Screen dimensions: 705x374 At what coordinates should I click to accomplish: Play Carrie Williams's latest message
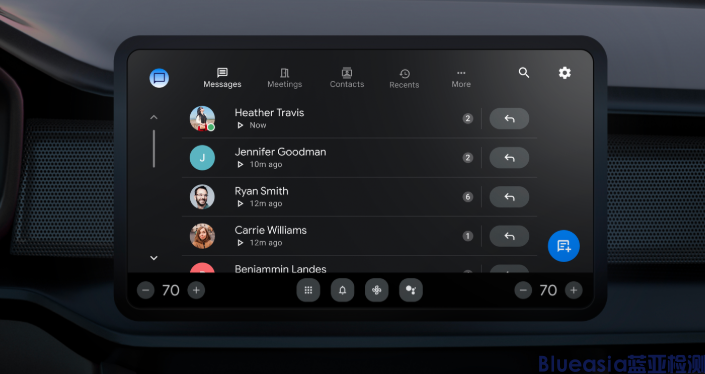[x=241, y=243]
